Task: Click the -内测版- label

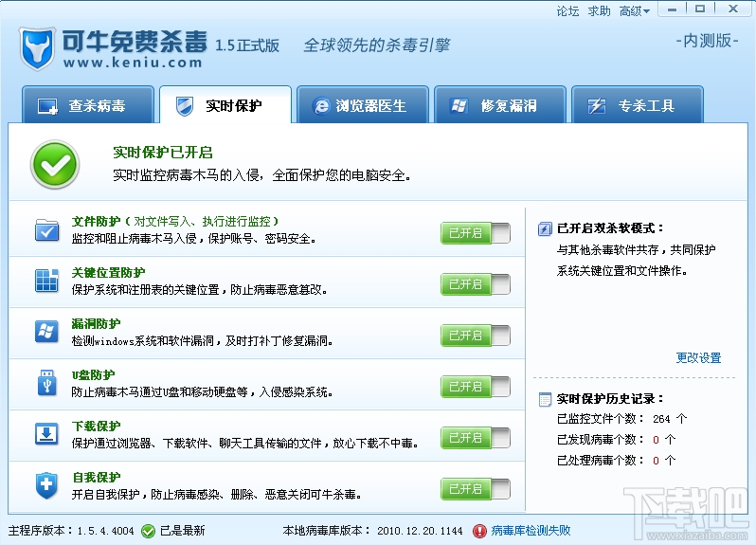Action: [x=707, y=41]
